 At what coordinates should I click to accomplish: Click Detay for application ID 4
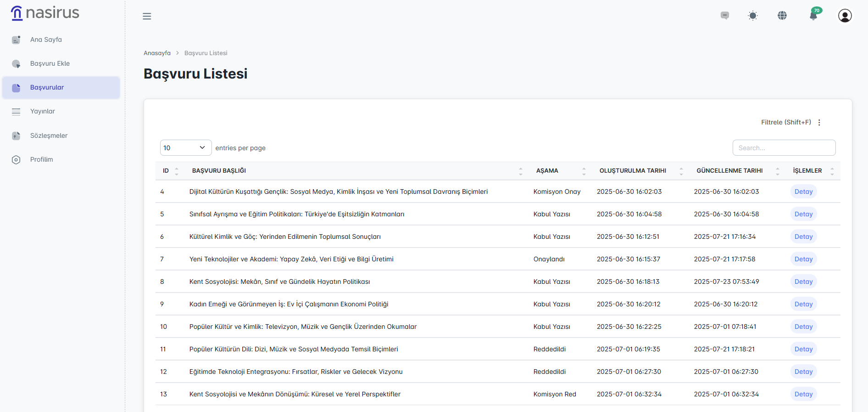[x=803, y=192]
